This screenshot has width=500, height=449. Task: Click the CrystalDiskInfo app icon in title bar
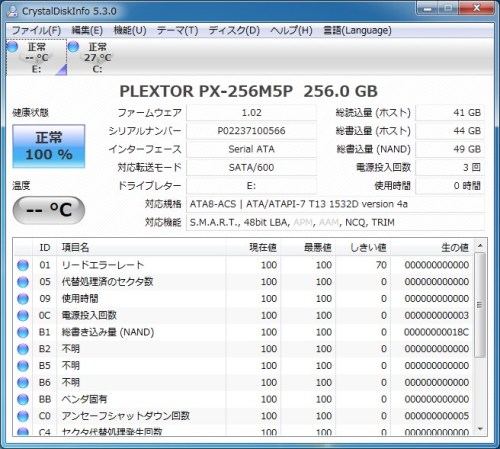12,11
